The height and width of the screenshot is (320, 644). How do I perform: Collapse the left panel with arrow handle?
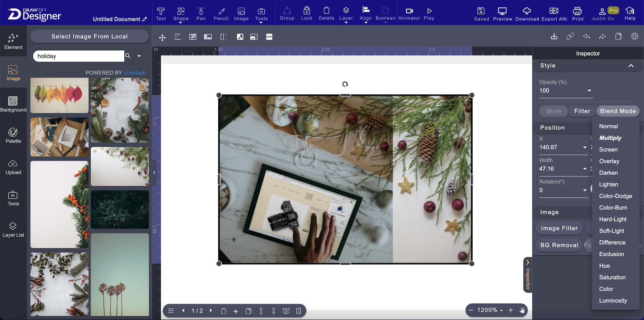pos(154,173)
